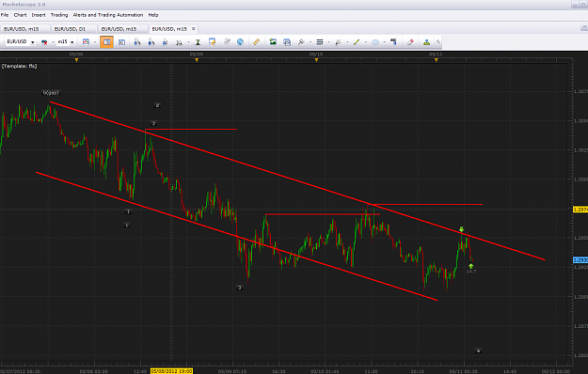The width and height of the screenshot is (588, 374).
Task: Expand the chart type dropdown arrow
Action: [95, 42]
